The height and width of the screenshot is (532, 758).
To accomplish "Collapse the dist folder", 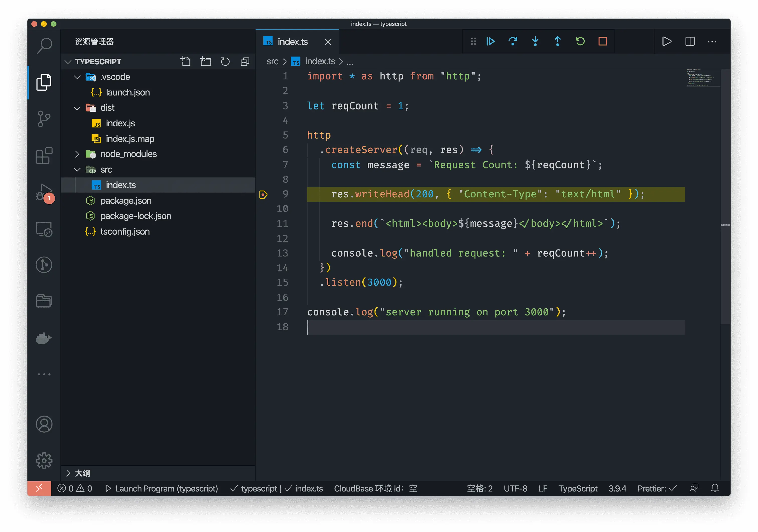I will tap(77, 108).
